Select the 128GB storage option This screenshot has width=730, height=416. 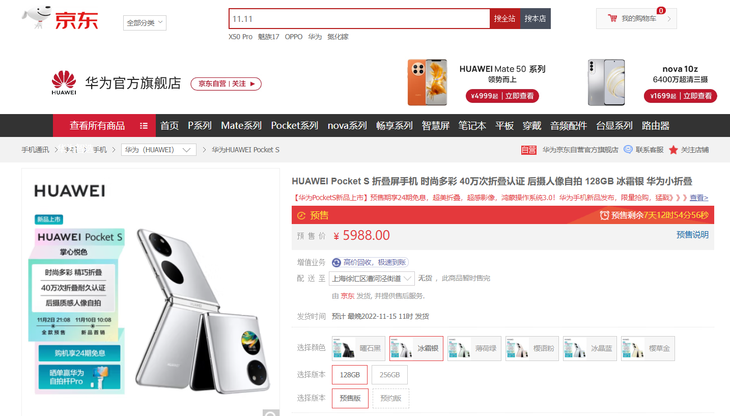point(350,375)
